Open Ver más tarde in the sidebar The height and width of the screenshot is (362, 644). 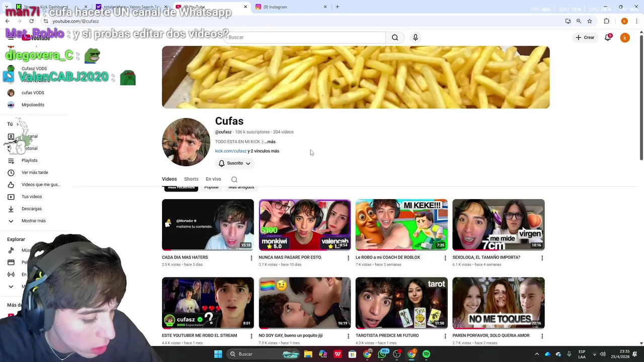[35, 172]
